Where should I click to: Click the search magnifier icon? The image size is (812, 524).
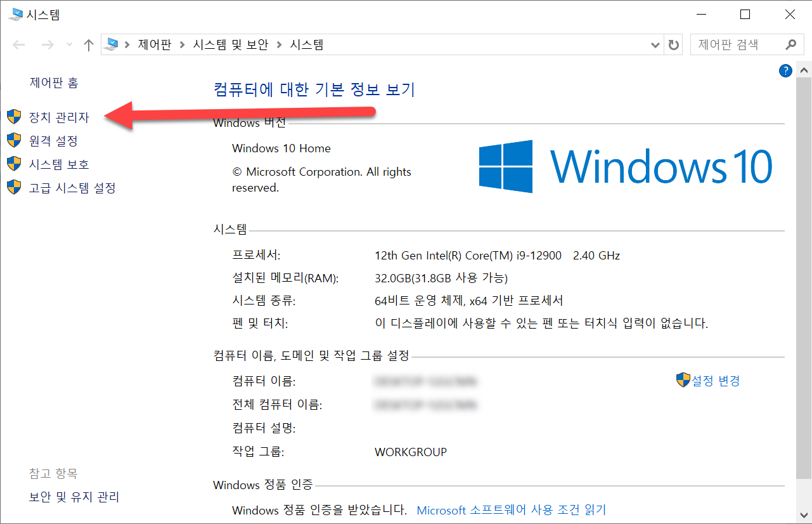[790, 44]
